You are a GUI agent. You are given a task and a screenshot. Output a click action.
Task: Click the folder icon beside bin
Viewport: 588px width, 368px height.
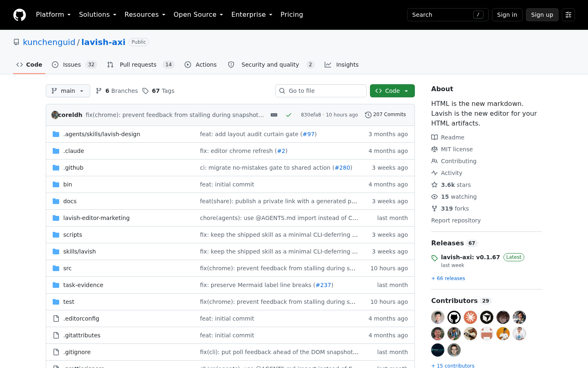tap(56, 184)
